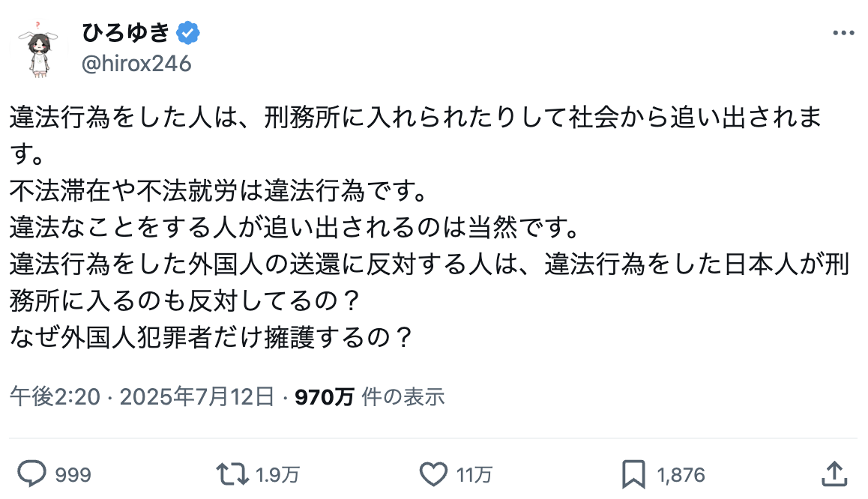The width and height of the screenshot is (868, 499).
Task: Reply to the tweet via the speech bubble icon
Action: [x=32, y=474]
